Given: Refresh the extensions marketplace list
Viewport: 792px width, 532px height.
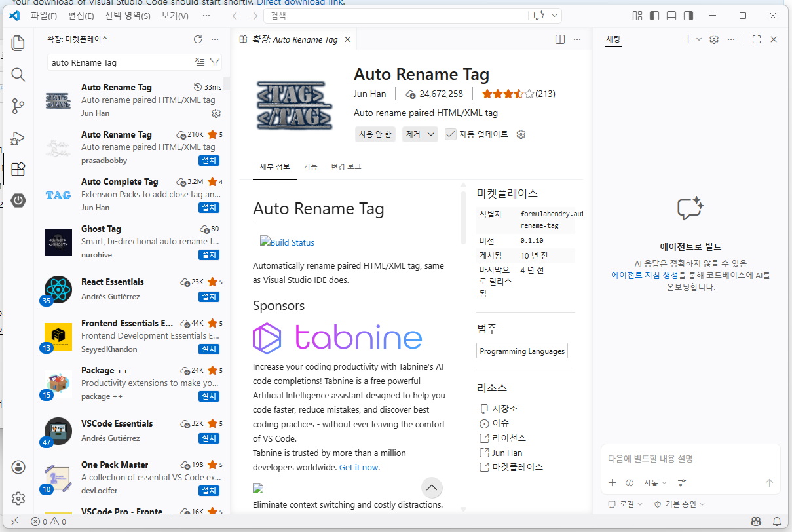Looking at the screenshot, I should 198,39.
